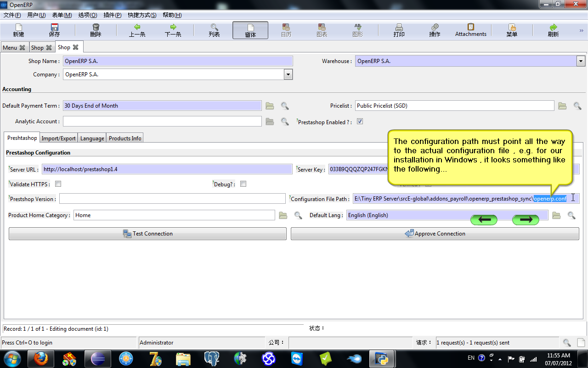
Task: Go to previous record with 上一条
Action: click(x=137, y=30)
